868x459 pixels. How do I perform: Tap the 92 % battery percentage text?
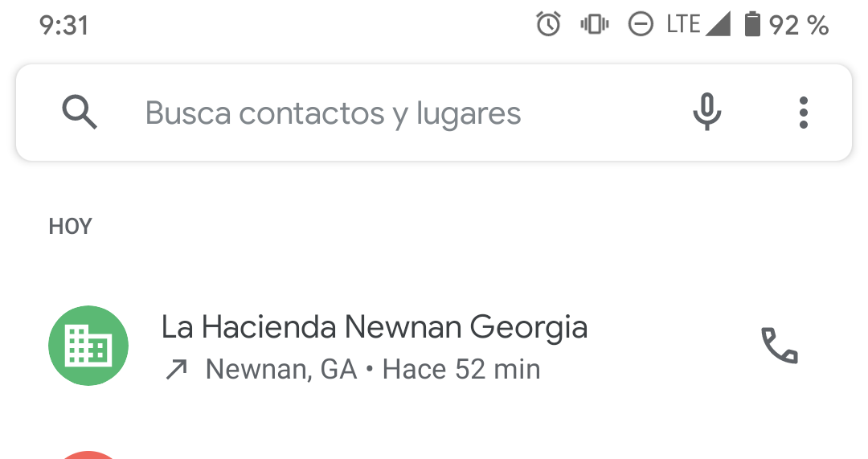point(799,25)
